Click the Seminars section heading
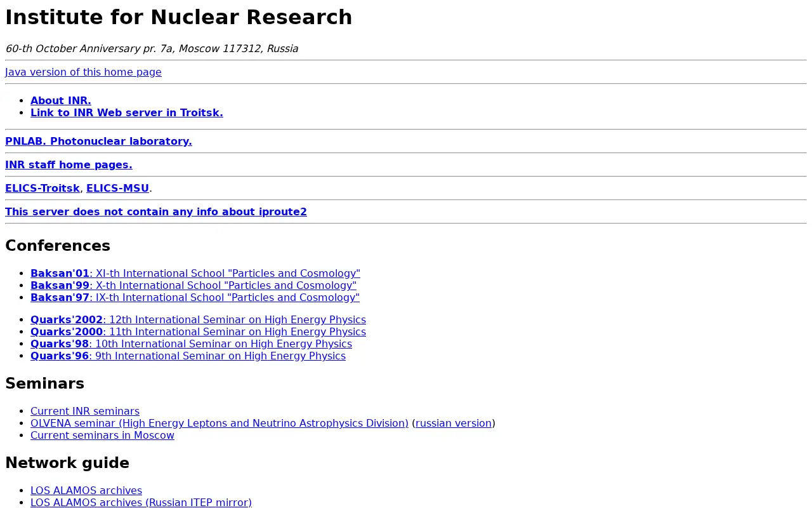Image resolution: width=812 pixels, height=508 pixels. click(x=44, y=384)
